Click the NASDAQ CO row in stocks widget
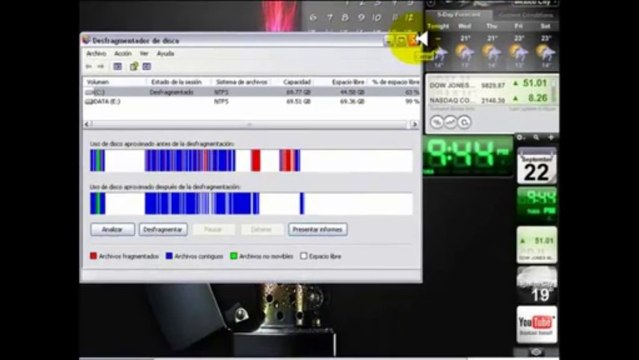The width and height of the screenshot is (639, 360). (489, 99)
